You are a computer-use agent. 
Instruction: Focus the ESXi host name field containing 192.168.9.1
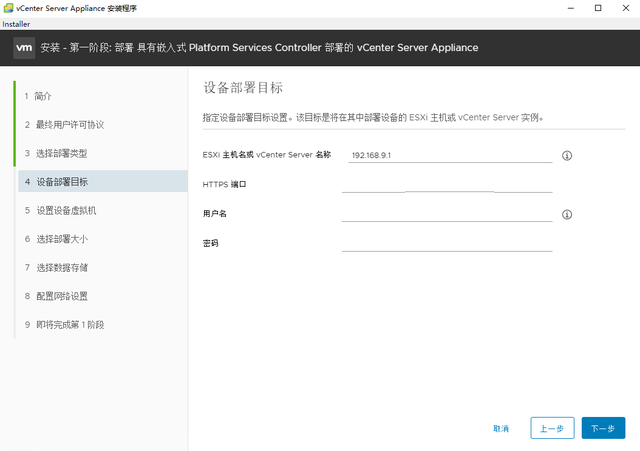(450, 156)
